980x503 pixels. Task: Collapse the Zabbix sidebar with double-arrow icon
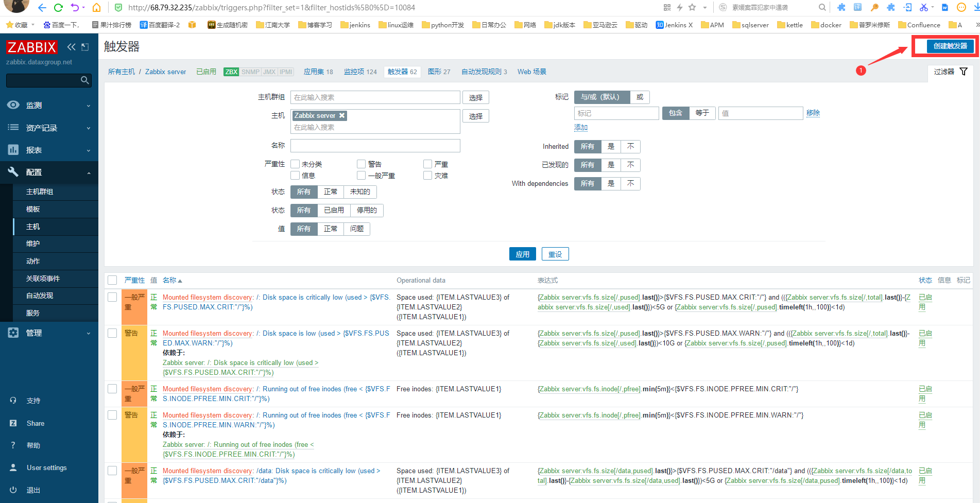pyautogui.click(x=71, y=47)
